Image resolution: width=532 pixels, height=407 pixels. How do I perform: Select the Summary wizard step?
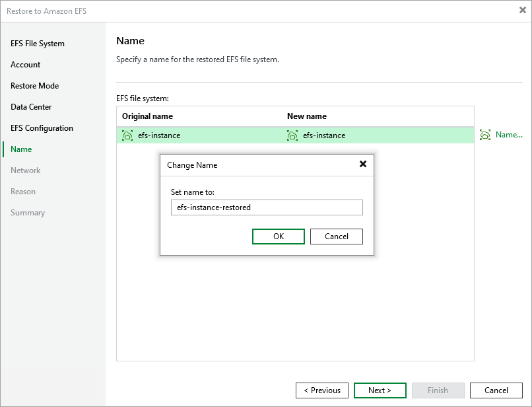(x=28, y=212)
